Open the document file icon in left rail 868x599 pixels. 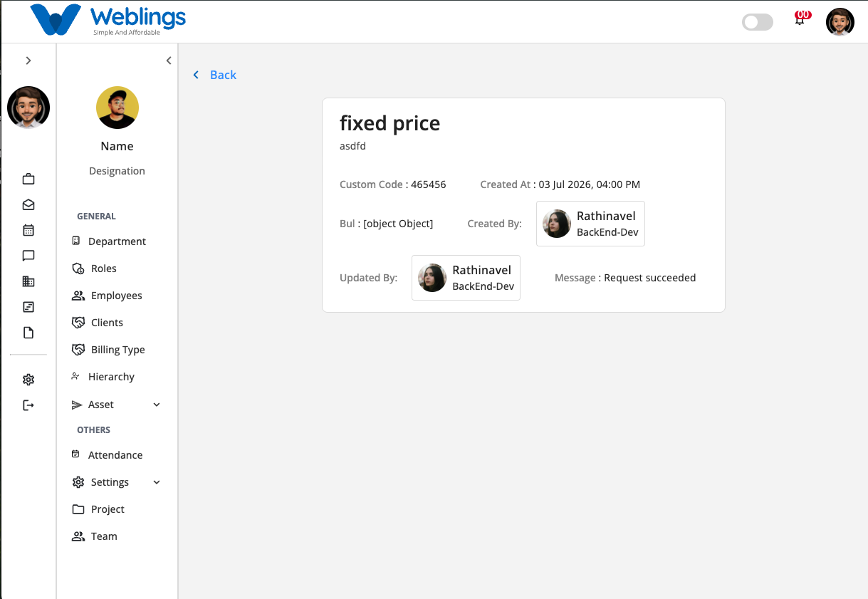[x=28, y=333]
